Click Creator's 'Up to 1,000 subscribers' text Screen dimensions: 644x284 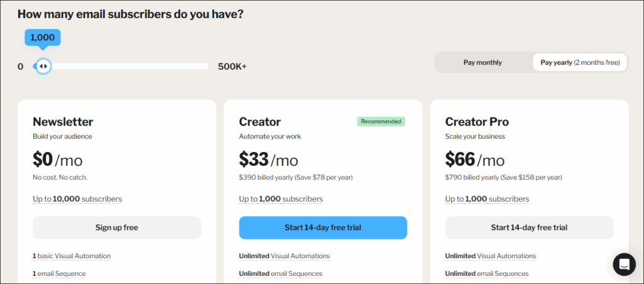coord(280,199)
